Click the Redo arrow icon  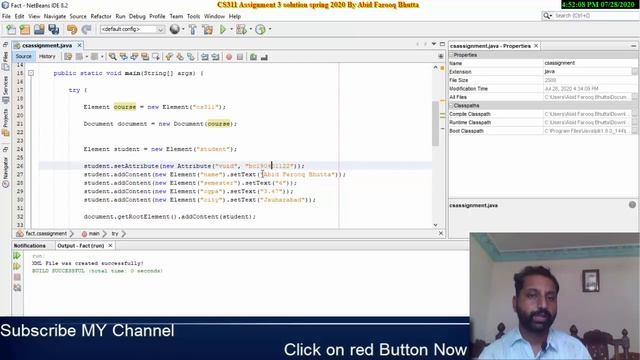click(86, 29)
